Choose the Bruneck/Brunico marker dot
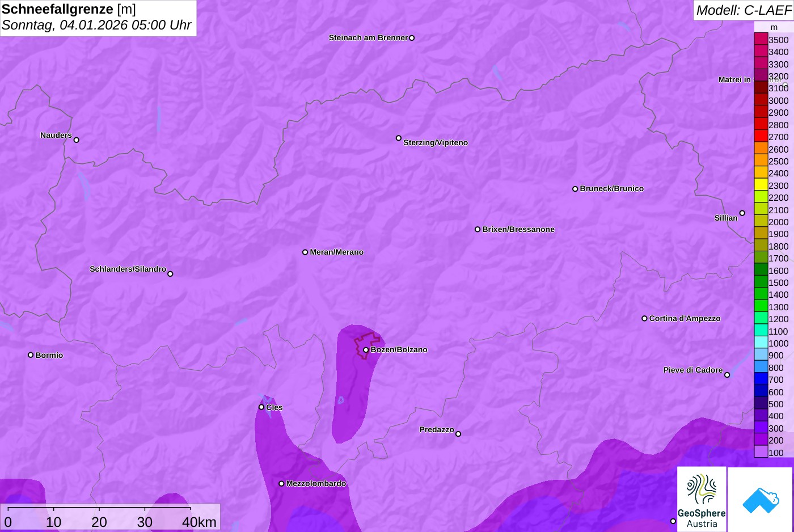The image size is (794, 532). 575,189
